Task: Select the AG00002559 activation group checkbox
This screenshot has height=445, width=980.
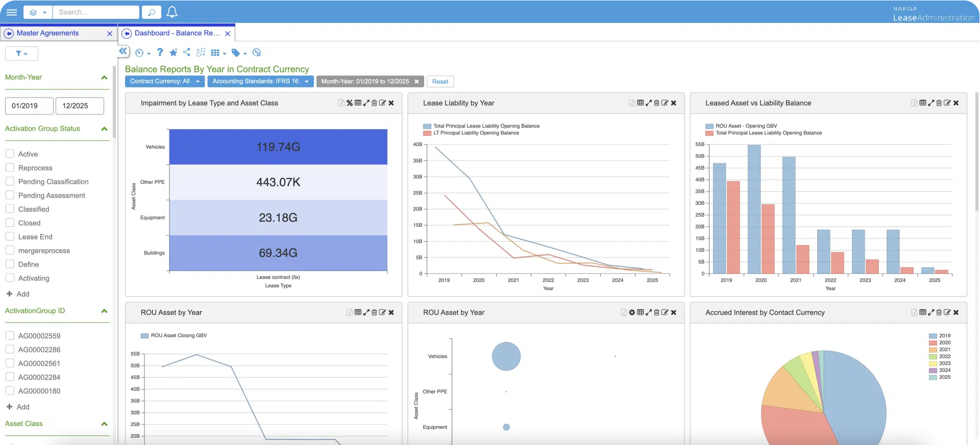Action: pos(10,336)
